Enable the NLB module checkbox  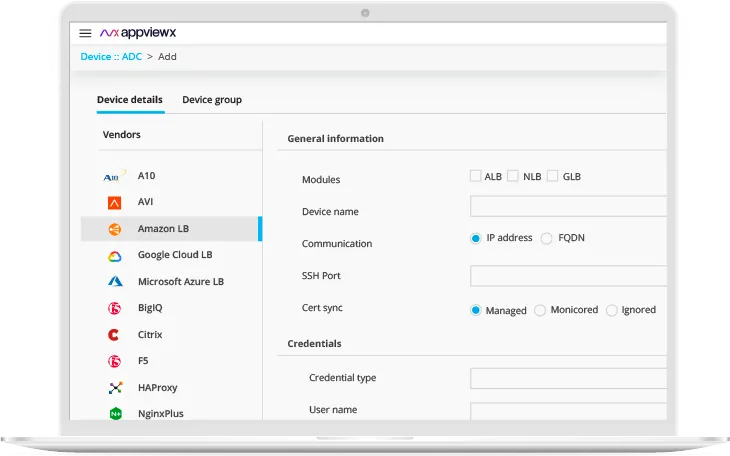coord(513,176)
